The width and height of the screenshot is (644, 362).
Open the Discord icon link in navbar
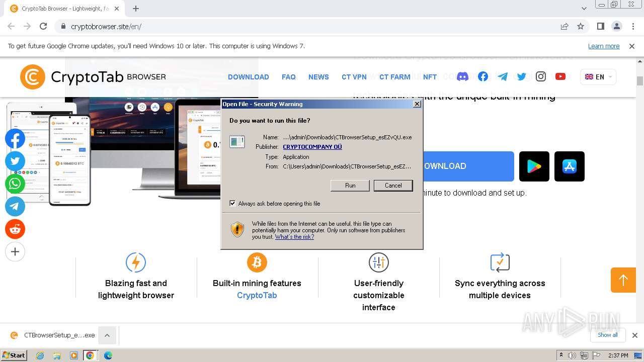pos(462,76)
